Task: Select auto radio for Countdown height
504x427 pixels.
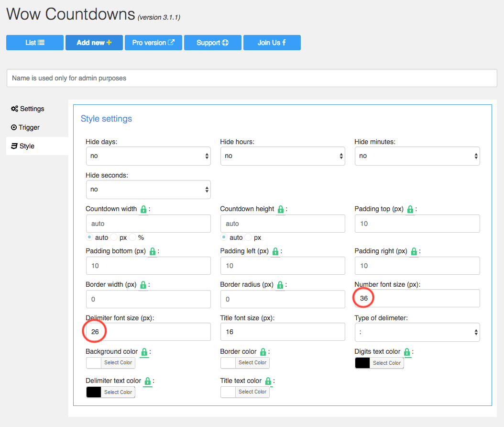Action: [224, 237]
